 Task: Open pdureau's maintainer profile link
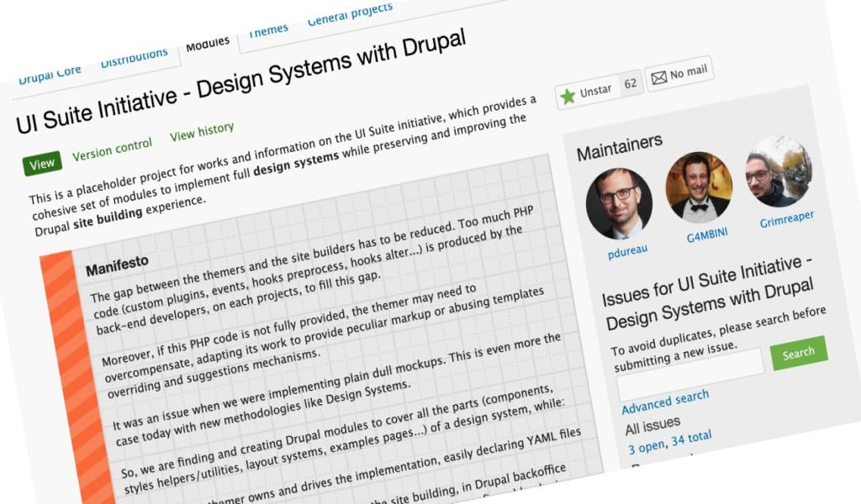coord(627,252)
